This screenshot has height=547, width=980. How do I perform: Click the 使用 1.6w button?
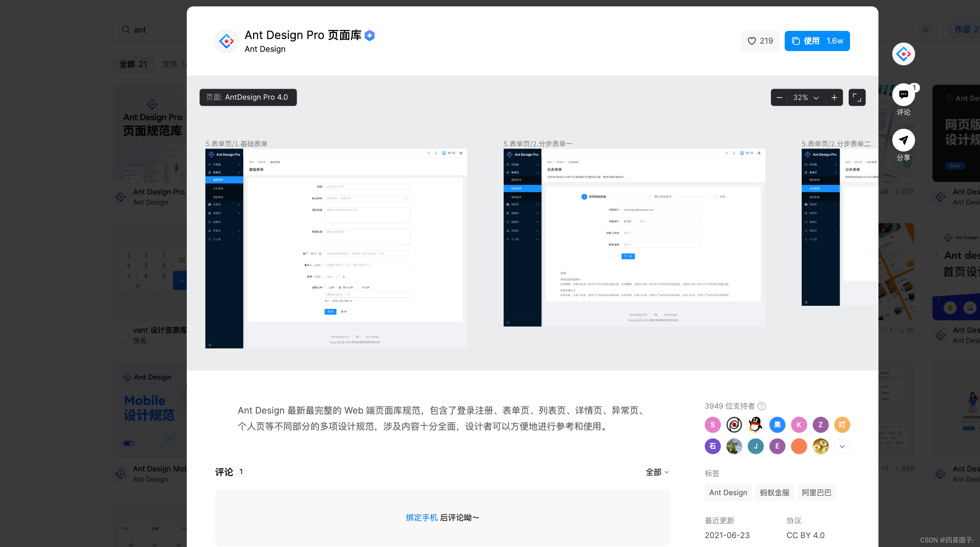817,41
